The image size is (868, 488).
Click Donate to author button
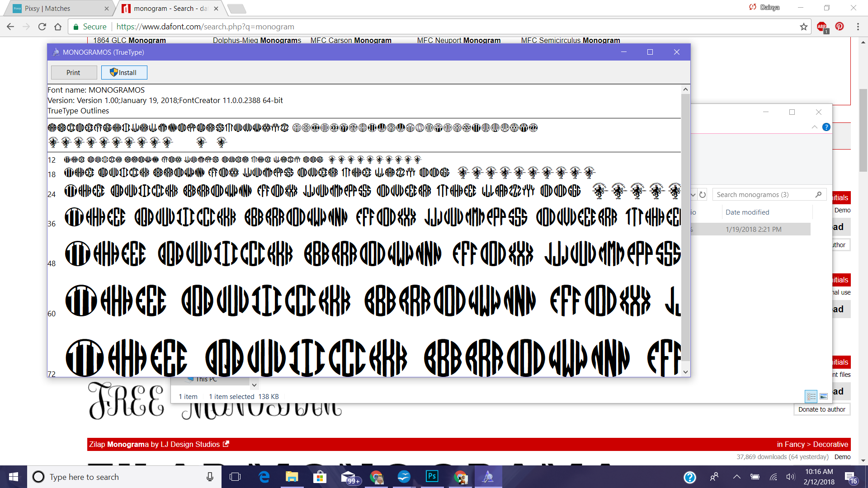[821, 409]
